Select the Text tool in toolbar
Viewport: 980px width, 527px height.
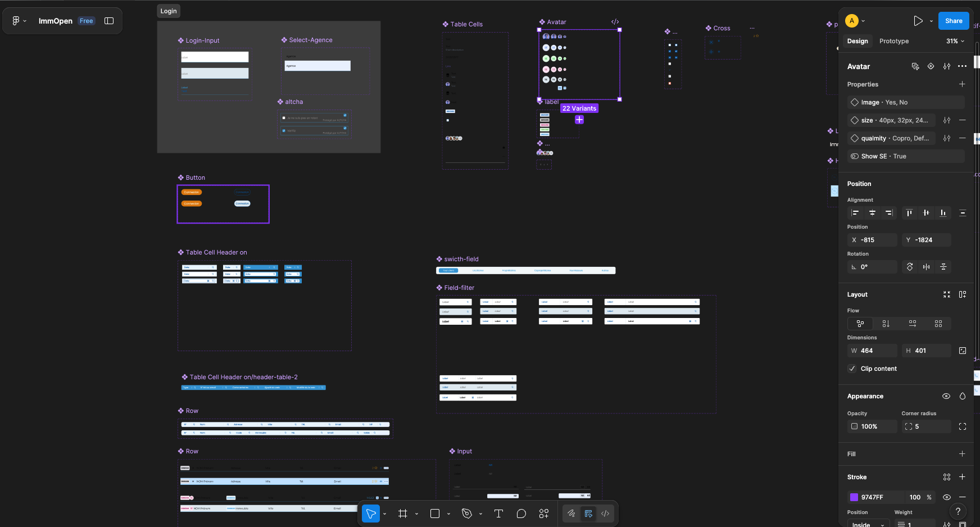[x=498, y=514]
